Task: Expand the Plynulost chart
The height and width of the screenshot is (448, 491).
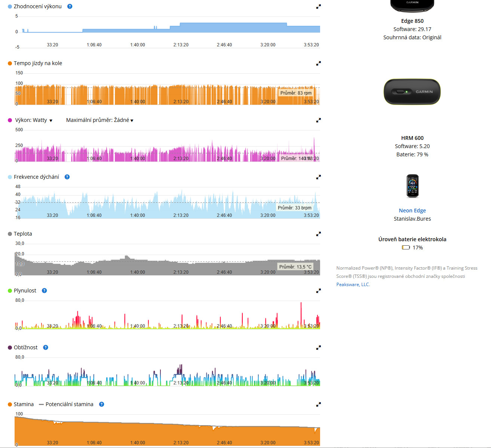Action: point(318,291)
